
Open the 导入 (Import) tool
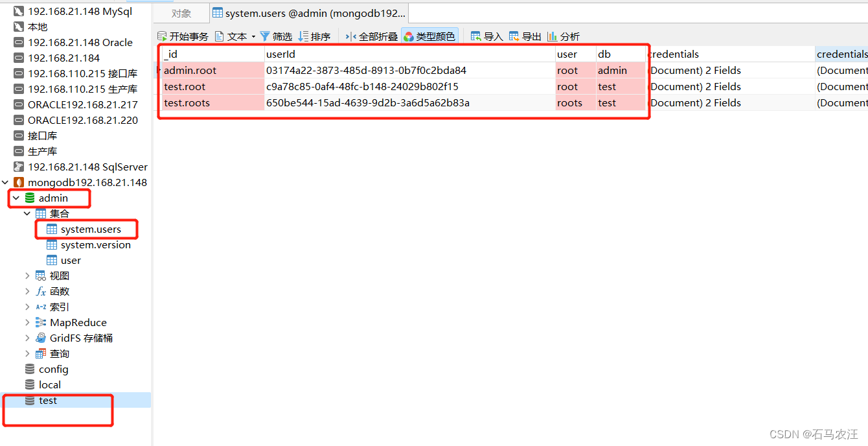tap(486, 36)
